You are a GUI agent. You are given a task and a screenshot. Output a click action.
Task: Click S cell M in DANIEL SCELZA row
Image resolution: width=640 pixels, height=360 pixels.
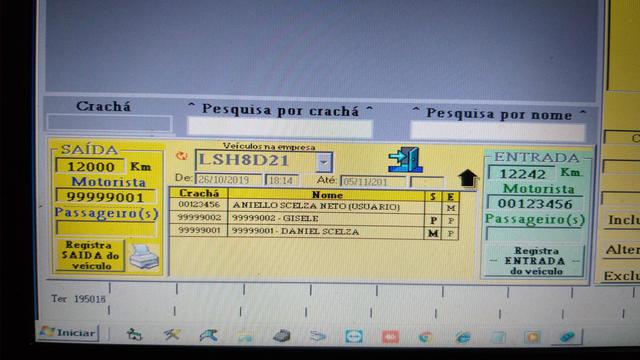pyautogui.click(x=433, y=233)
